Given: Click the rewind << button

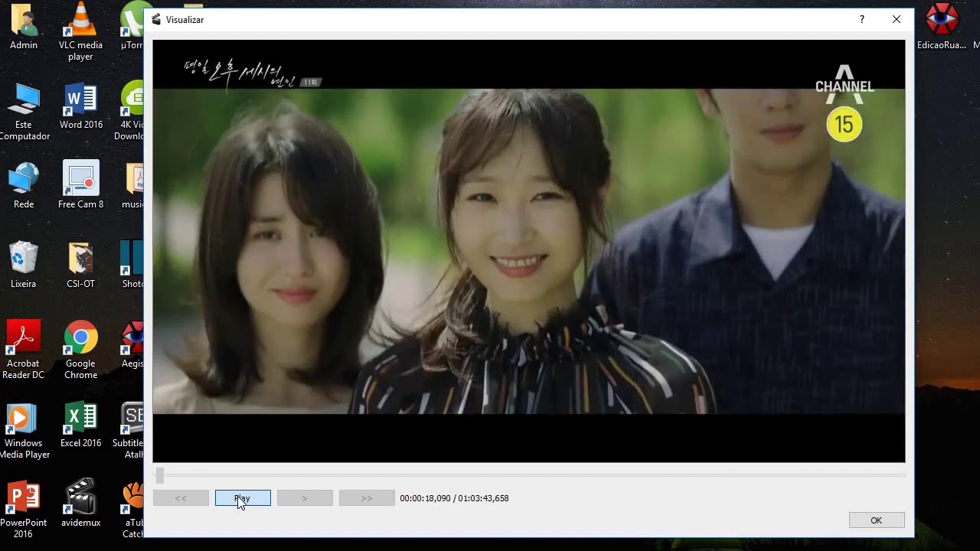Looking at the screenshot, I should click(181, 498).
